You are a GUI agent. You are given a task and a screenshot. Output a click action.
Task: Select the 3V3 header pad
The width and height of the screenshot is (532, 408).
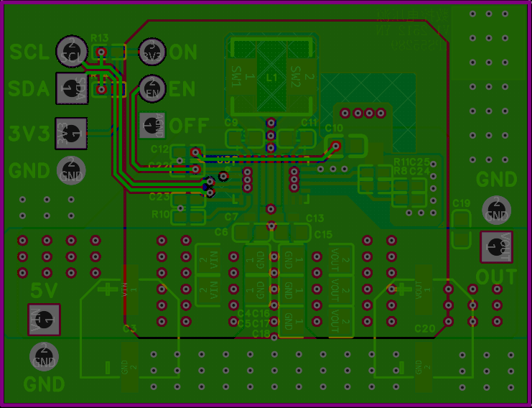[71, 134]
